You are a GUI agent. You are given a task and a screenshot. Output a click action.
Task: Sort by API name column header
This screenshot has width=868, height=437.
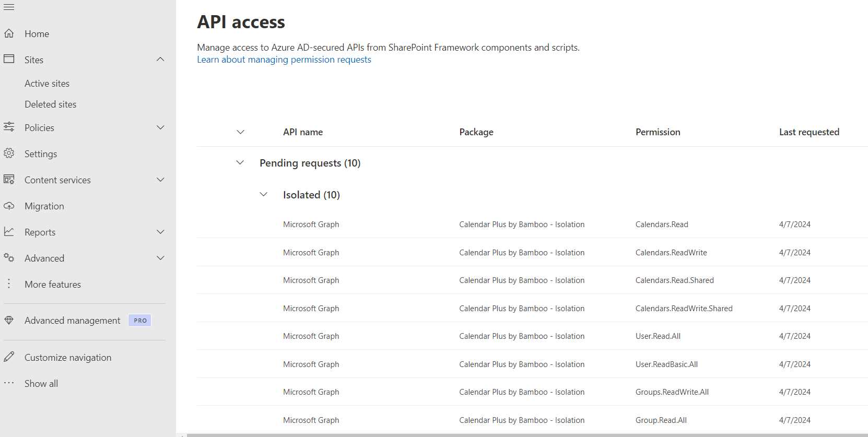pyautogui.click(x=303, y=132)
